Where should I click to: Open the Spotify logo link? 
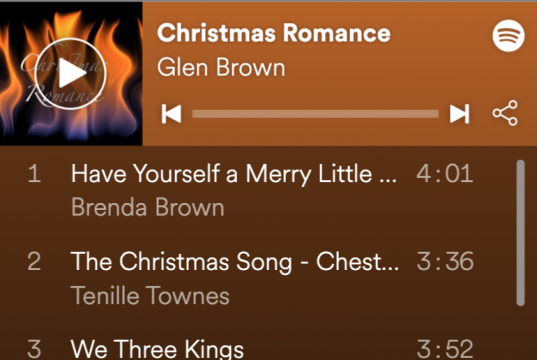click(509, 36)
